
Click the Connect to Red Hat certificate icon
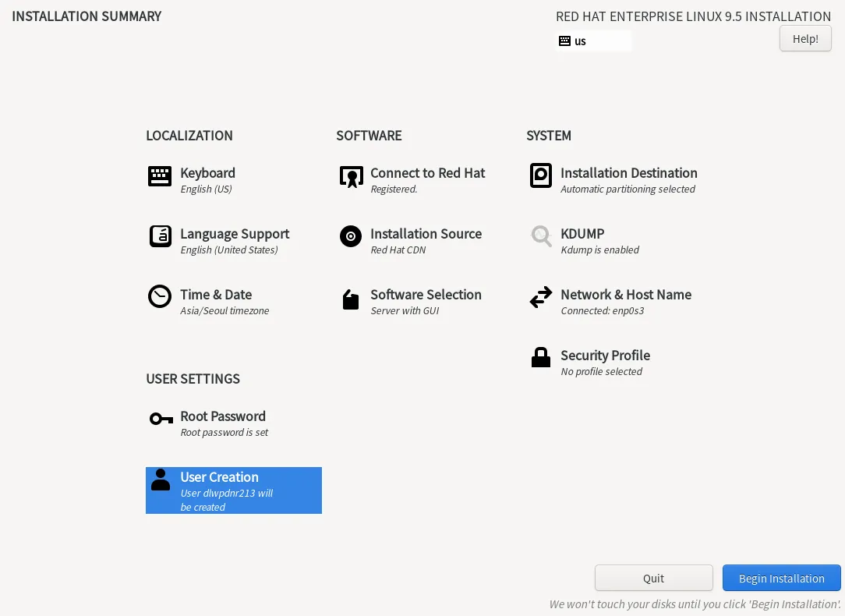click(x=352, y=177)
